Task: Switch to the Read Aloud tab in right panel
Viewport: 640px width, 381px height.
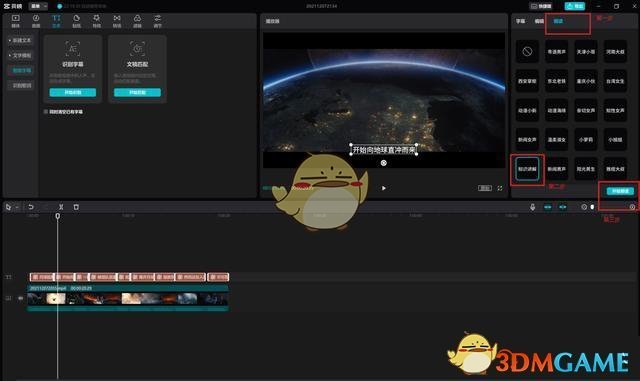Action: 558,21
